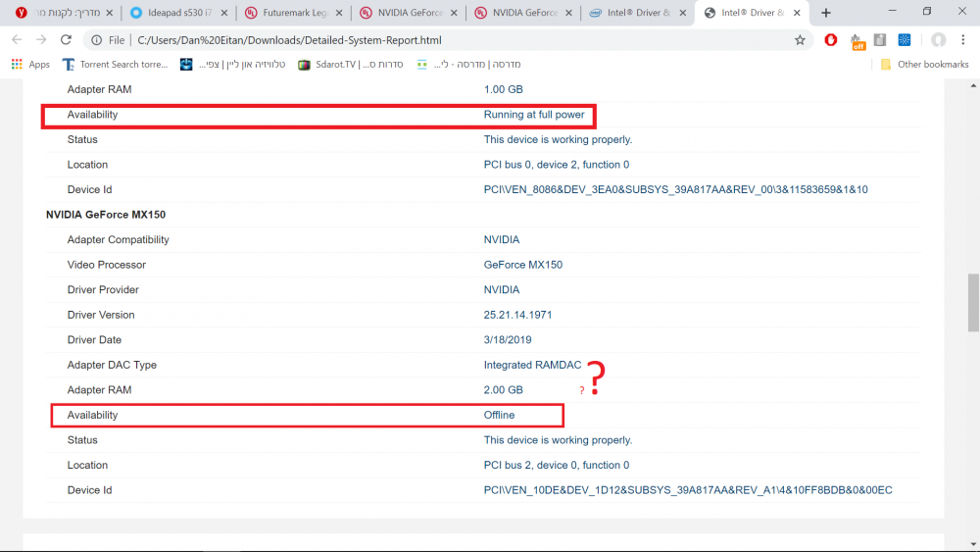The image size is (980, 552).
Task: Click the scrollbar up arrow
Action: [974, 85]
